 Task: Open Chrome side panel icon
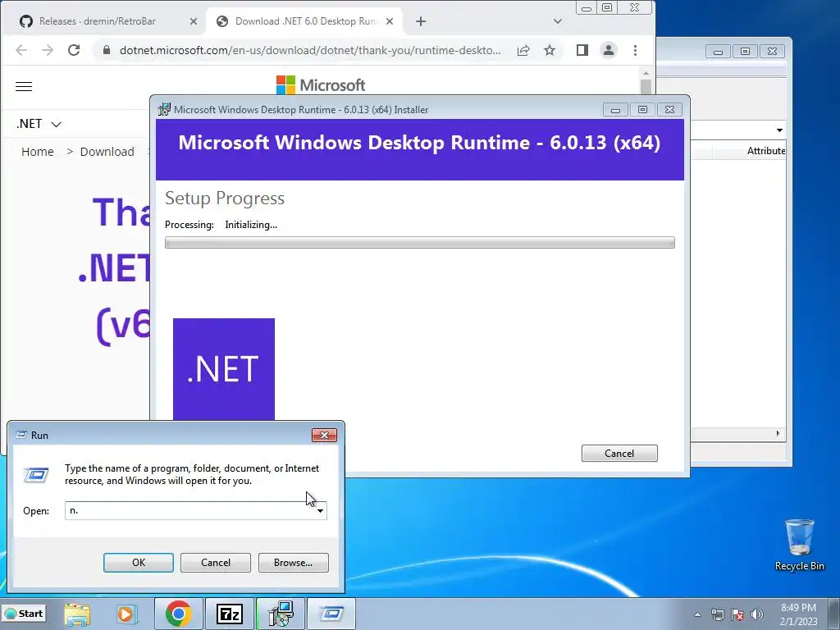point(582,50)
